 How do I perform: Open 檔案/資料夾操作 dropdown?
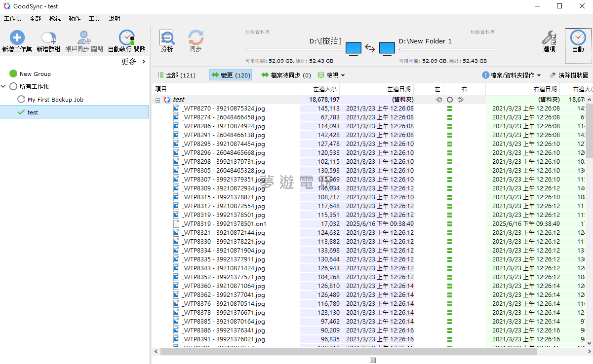512,75
